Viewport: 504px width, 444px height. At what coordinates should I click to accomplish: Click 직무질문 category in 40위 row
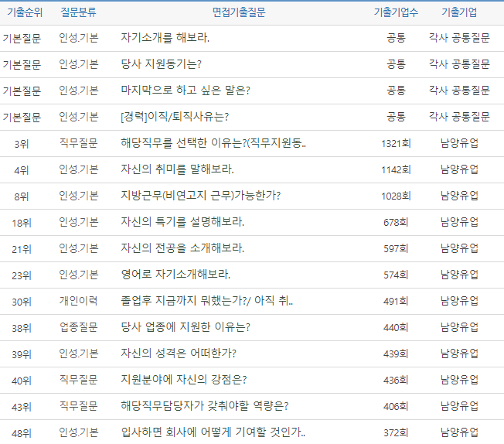[78, 381]
